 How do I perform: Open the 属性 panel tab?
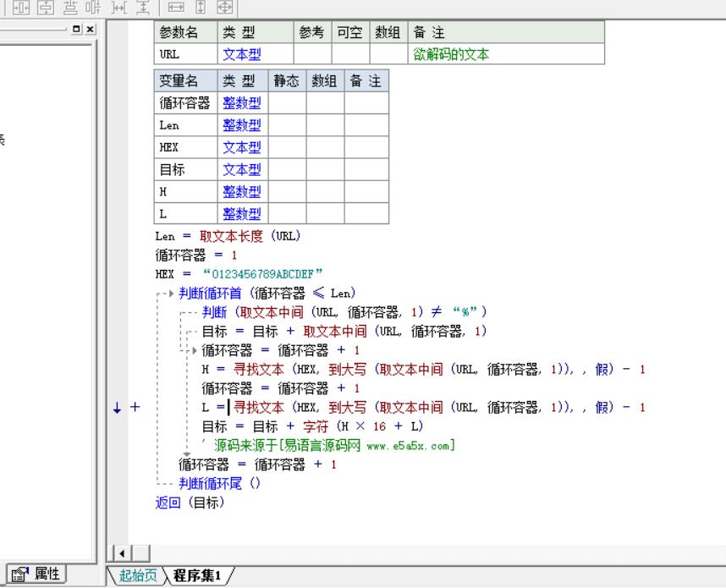[36, 574]
